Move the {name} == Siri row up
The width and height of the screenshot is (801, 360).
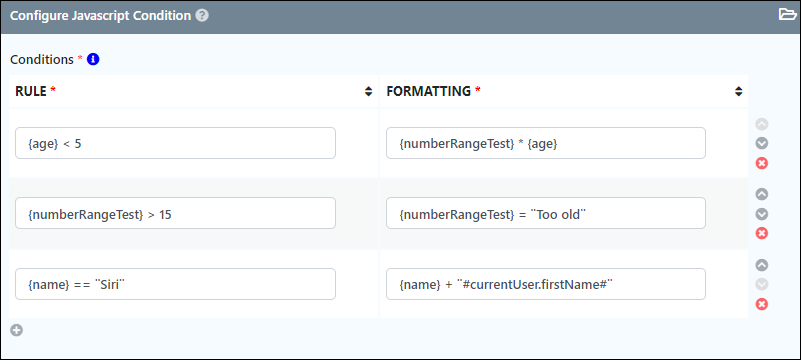click(x=762, y=265)
